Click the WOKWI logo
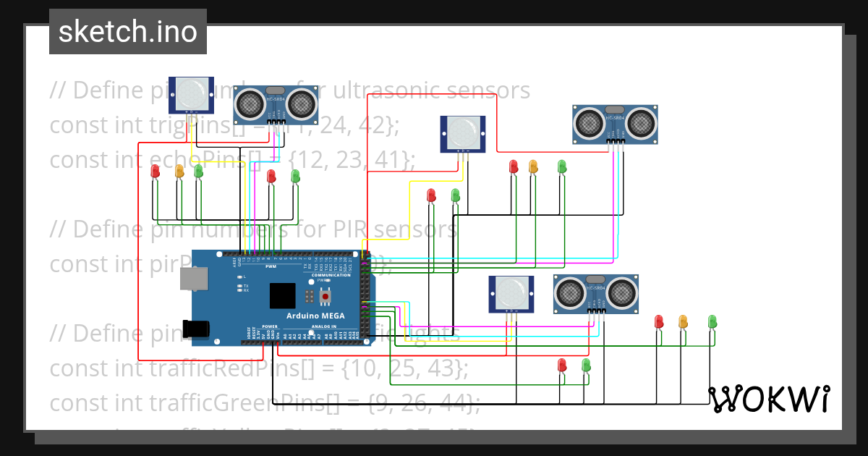 tap(769, 399)
